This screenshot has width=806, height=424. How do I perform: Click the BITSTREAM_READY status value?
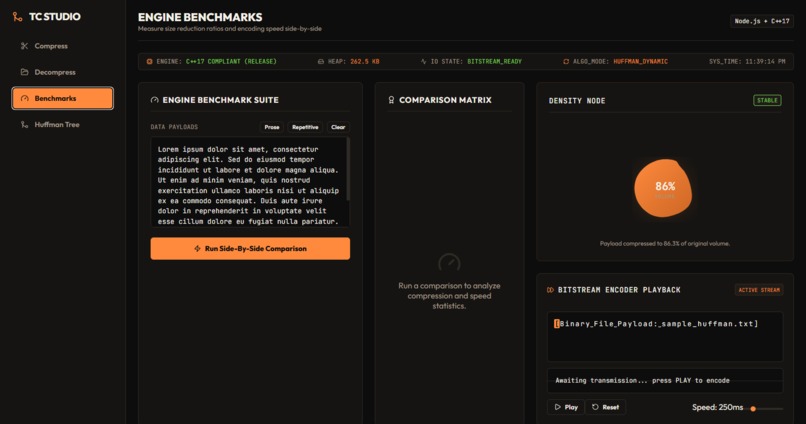point(494,61)
